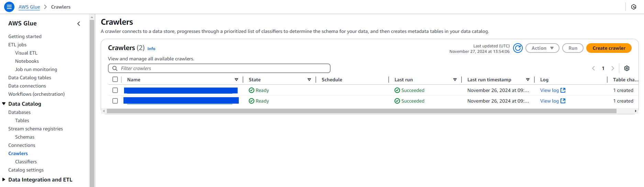Viewport: 644px width, 187px height.
Task: Open ETL jobs in sidebar
Action: [17, 45]
